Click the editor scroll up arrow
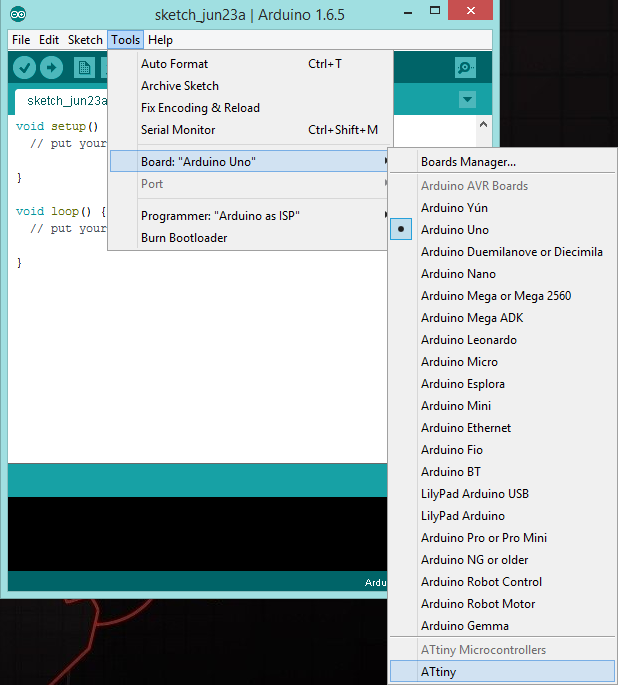The height and width of the screenshot is (685, 618). 483,125
